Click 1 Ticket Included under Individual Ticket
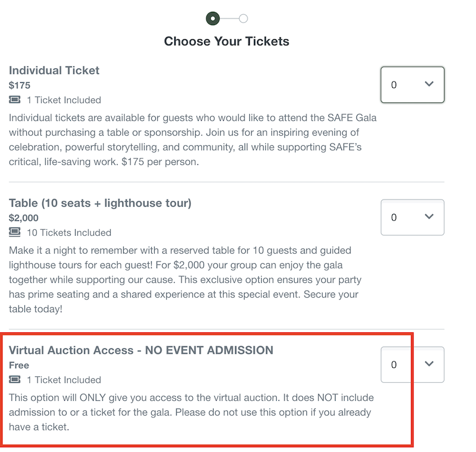Screen dimensions: 476x452 coord(64,100)
